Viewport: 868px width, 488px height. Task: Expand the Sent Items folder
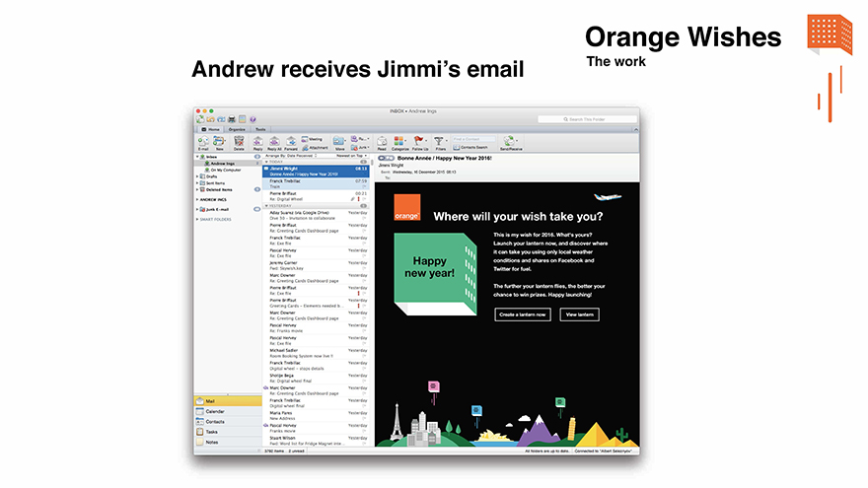click(x=197, y=183)
